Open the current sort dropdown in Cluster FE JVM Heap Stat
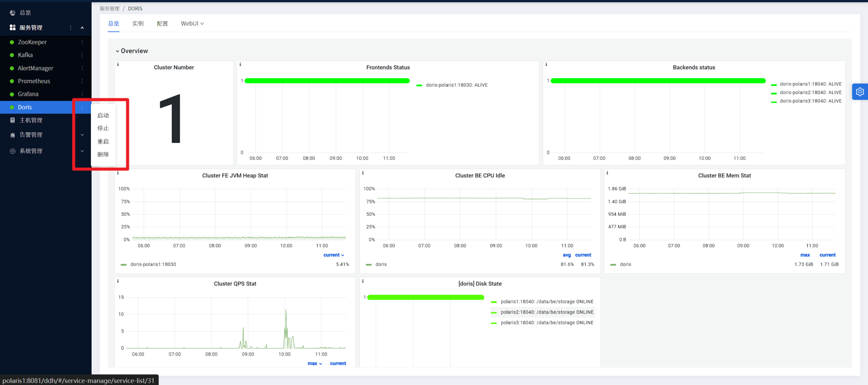This screenshot has height=385, width=868. click(x=333, y=255)
